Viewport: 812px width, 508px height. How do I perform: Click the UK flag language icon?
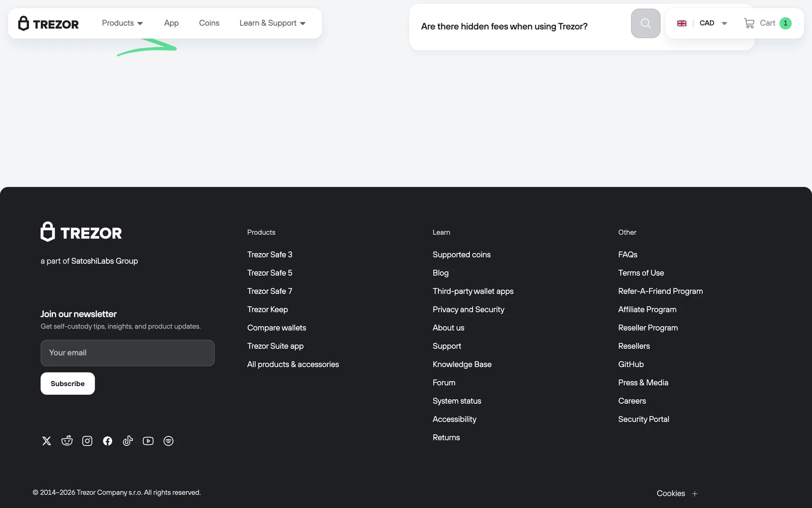(682, 23)
